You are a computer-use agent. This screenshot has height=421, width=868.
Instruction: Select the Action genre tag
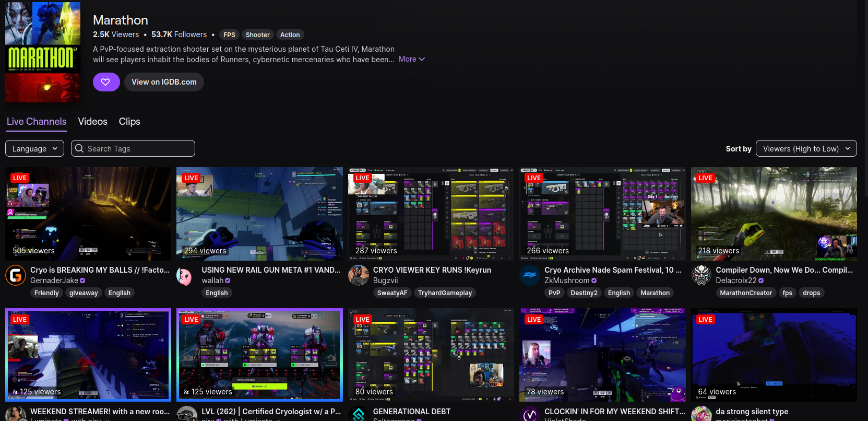290,35
